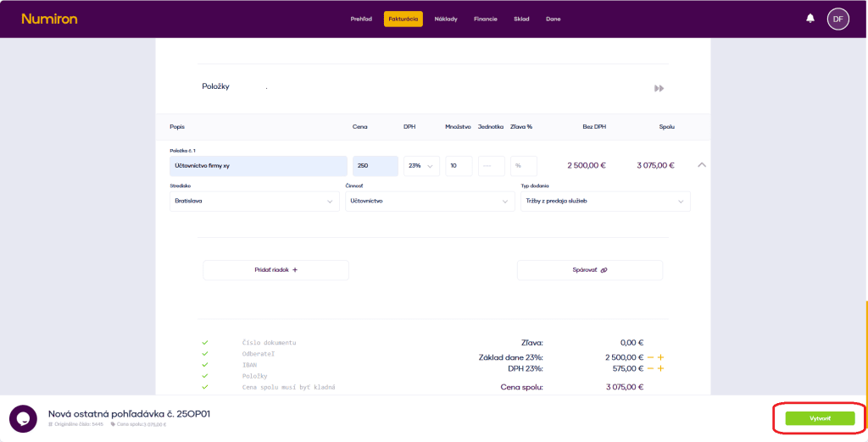Click the Spárovať button
Screen dimensions: 868x442
pos(589,270)
